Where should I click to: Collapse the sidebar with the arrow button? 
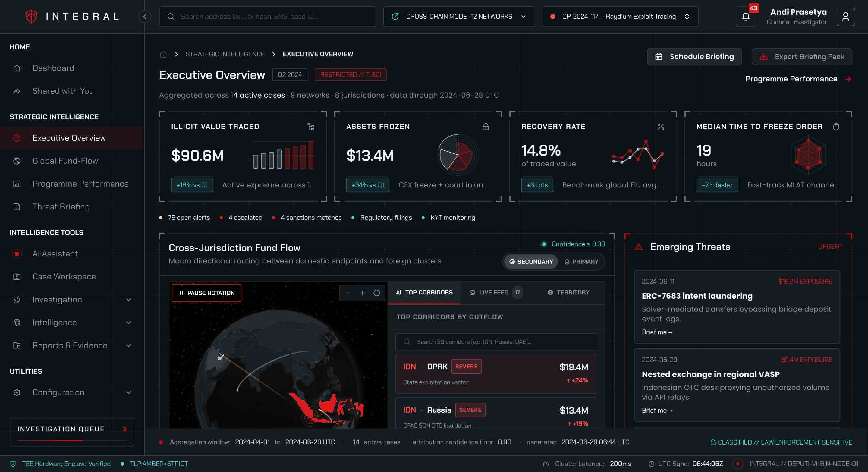click(x=145, y=17)
